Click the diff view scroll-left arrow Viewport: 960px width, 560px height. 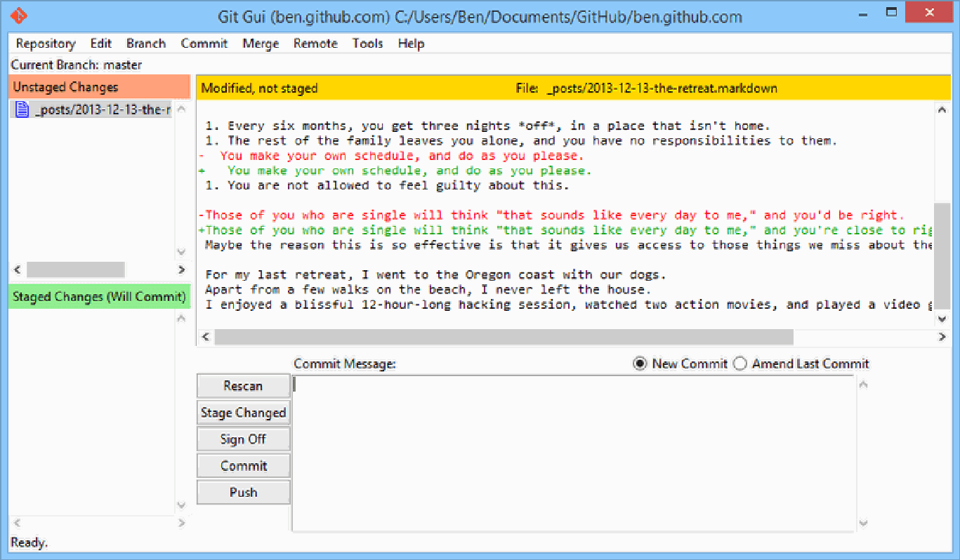(205, 338)
